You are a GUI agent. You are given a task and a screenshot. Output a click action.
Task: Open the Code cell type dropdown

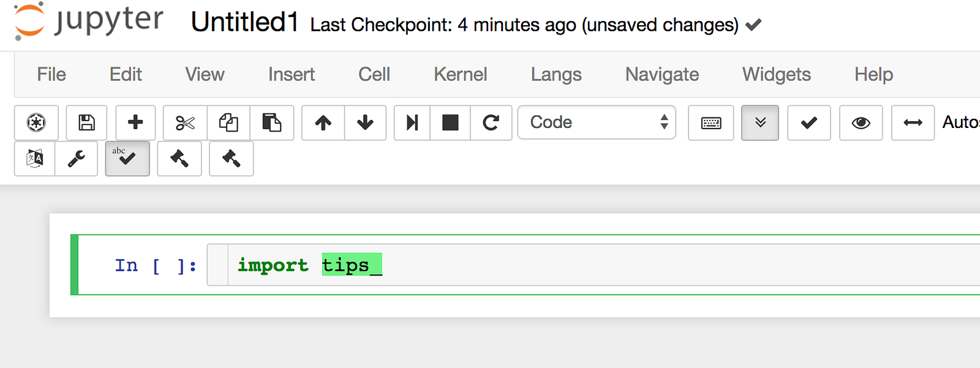point(597,122)
